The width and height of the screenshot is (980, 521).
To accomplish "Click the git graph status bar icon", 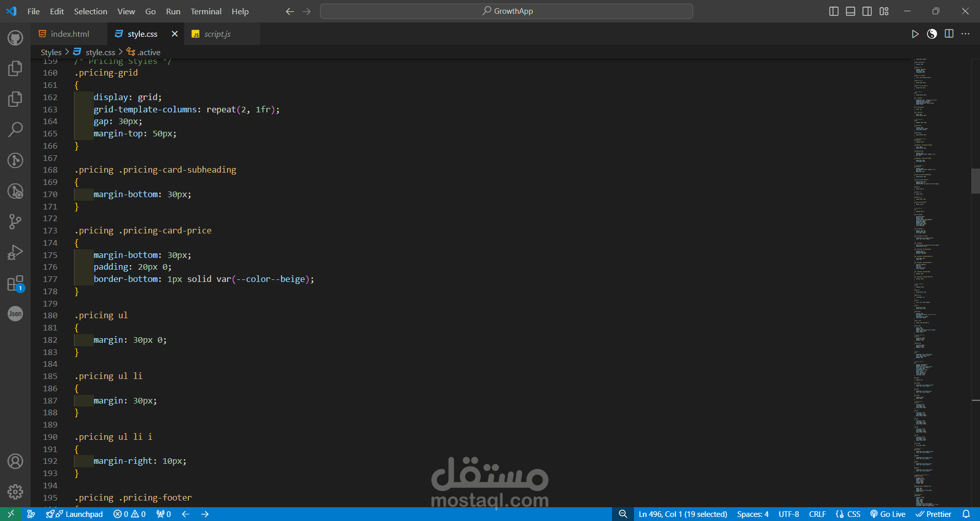I will [x=31, y=514].
